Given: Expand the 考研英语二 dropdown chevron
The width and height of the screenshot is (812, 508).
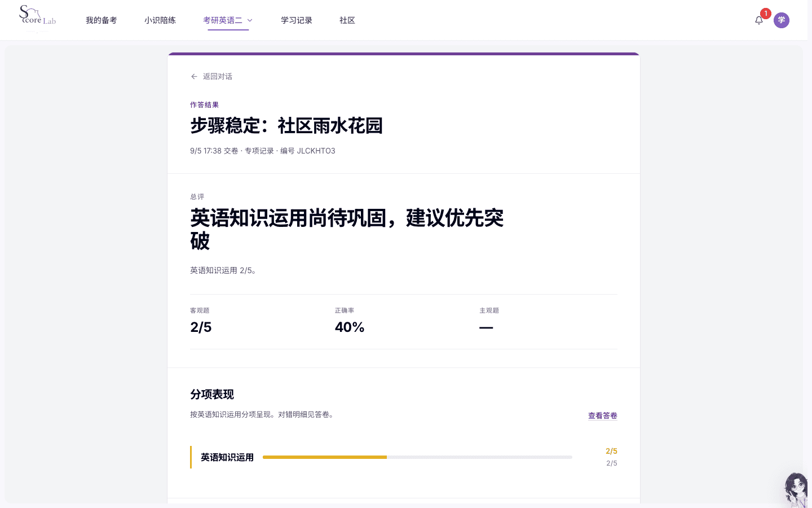Looking at the screenshot, I should pos(250,20).
